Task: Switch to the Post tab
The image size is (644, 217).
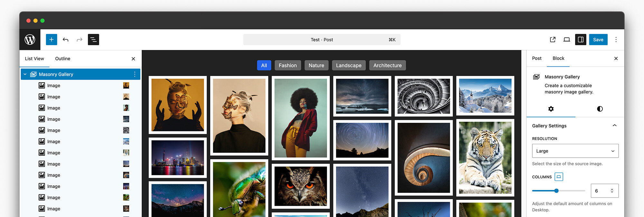Action: (x=536, y=58)
